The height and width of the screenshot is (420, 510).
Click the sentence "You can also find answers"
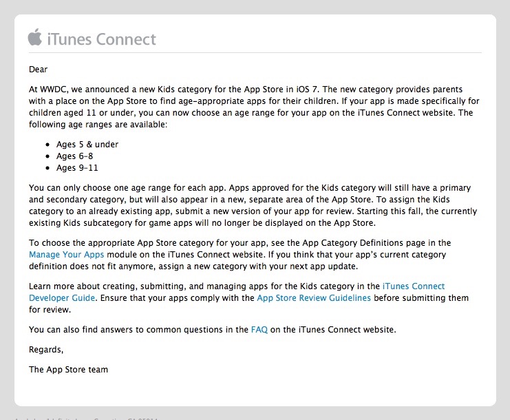coord(213,330)
